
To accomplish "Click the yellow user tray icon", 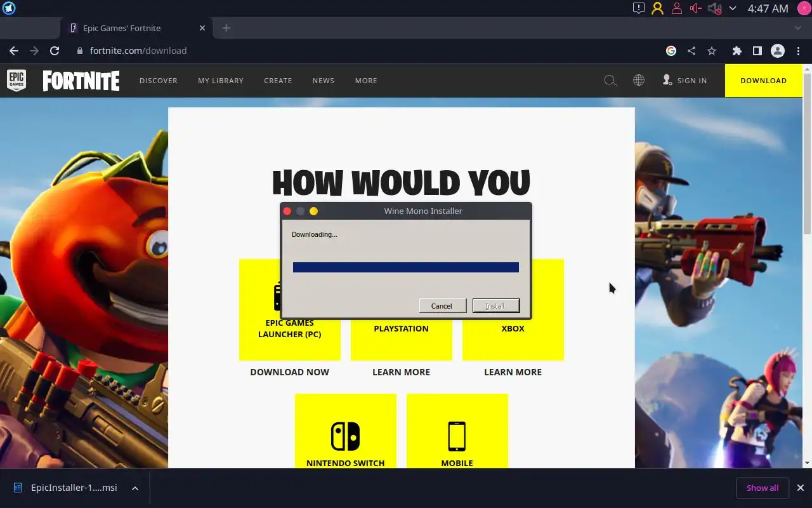I will pos(657,8).
